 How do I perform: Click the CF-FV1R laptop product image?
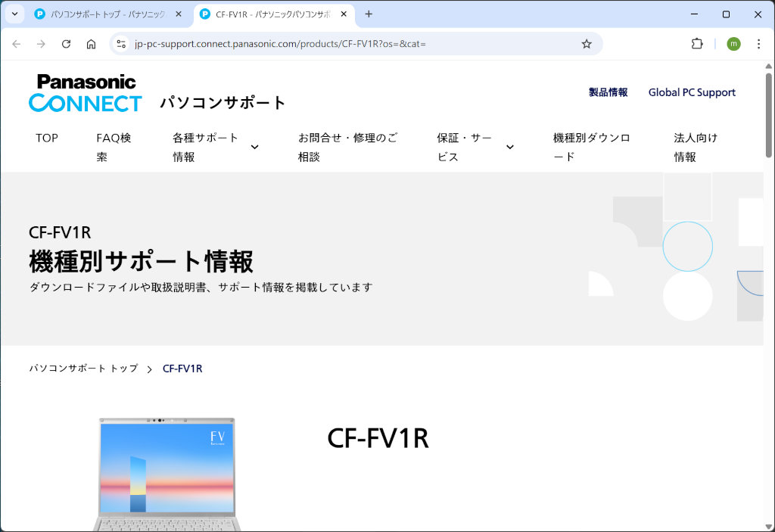tap(167, 474)
